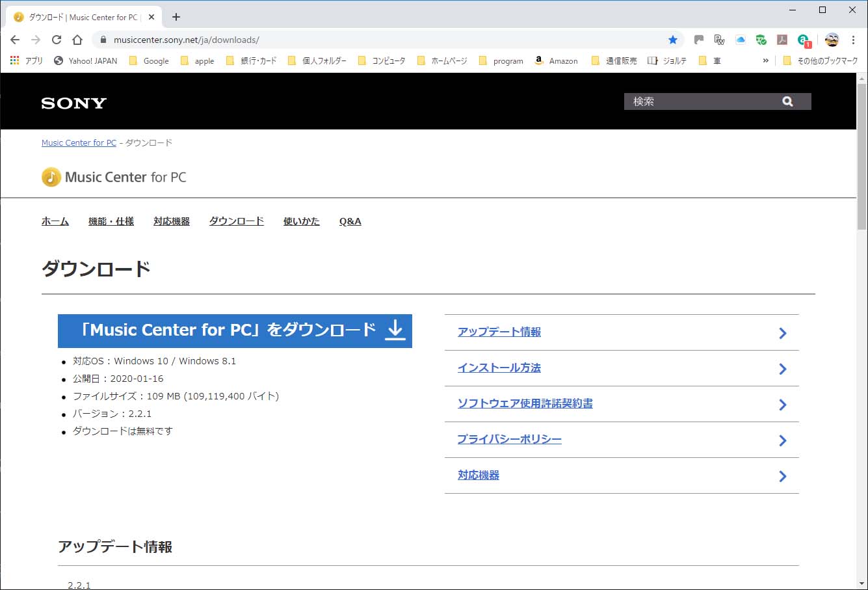Open a new browser tab
This screenshot has width=868, height=590.
pyautogui.click(x=176, y=17)
